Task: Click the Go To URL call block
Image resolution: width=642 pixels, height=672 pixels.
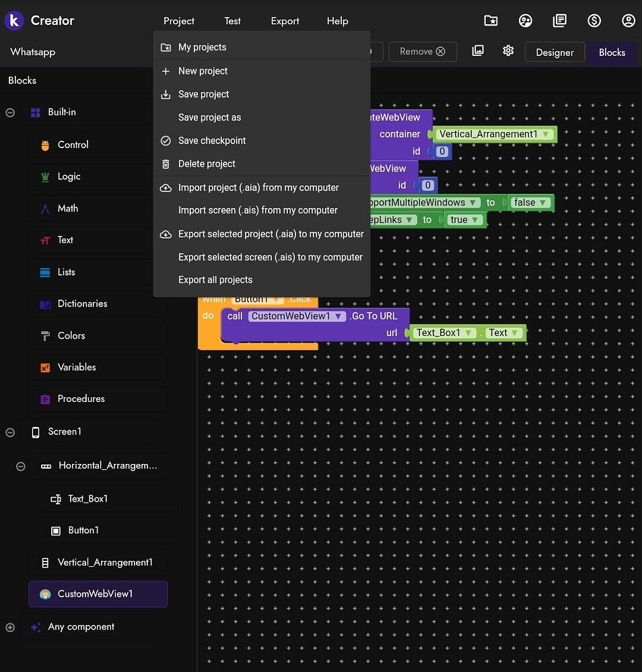Action: pos(315,325)
